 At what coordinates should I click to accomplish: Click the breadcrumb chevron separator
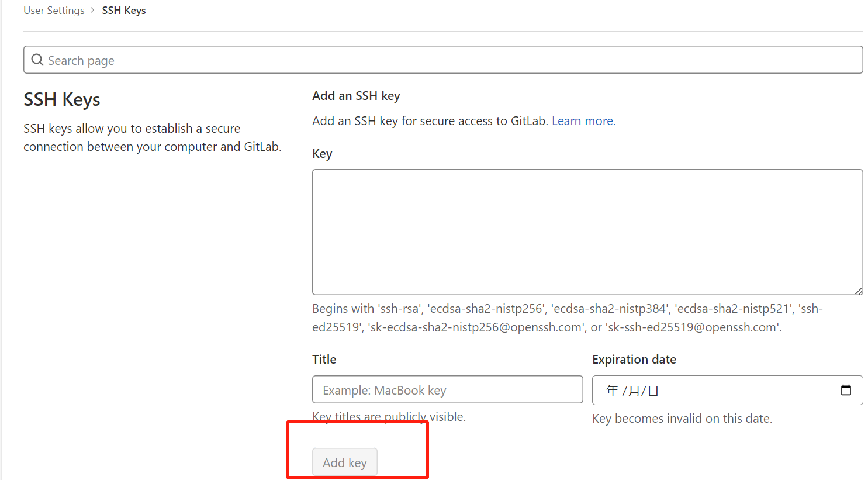[x=92, y=11]
